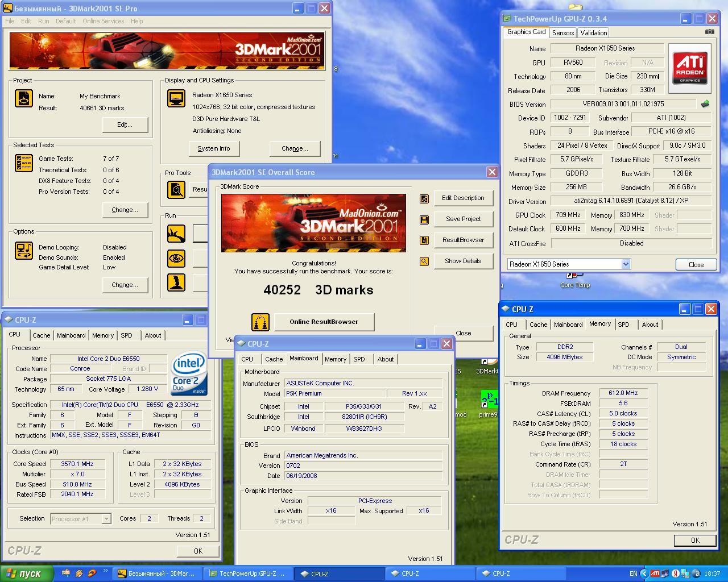Screen dimensions: 728x582
Task: Click the EN language indicator in the tray
Action: click(x=633, y=573)
